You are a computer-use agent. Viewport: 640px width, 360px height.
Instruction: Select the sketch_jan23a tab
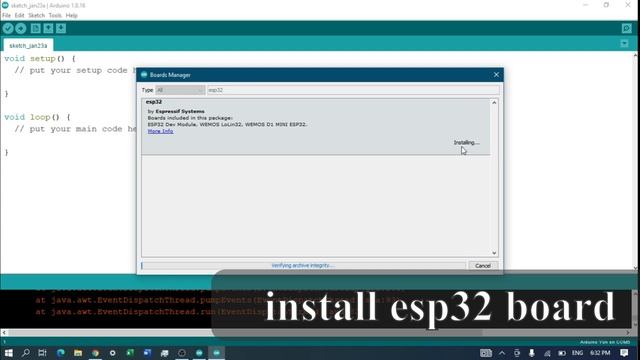tap(28, 45)
